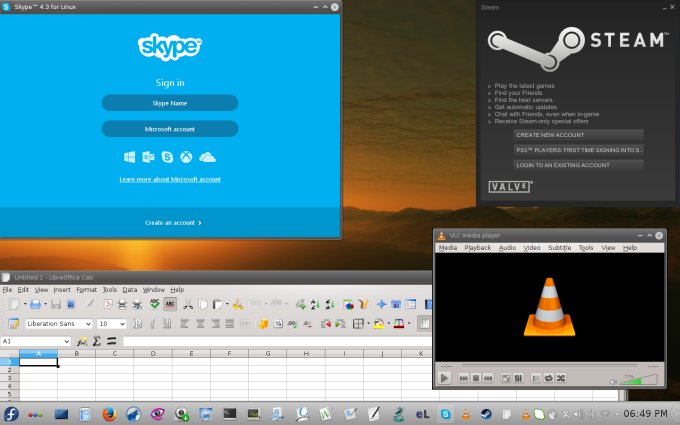Click the VLC play button

pyautogui.click(x=445, y=378)
